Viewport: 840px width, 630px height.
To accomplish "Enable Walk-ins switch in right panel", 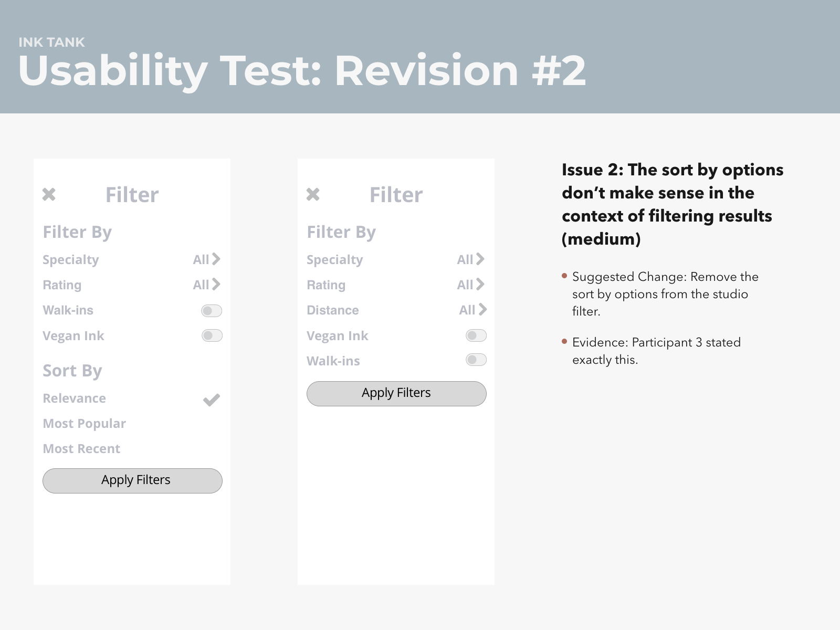I will (x=476, y=360).
